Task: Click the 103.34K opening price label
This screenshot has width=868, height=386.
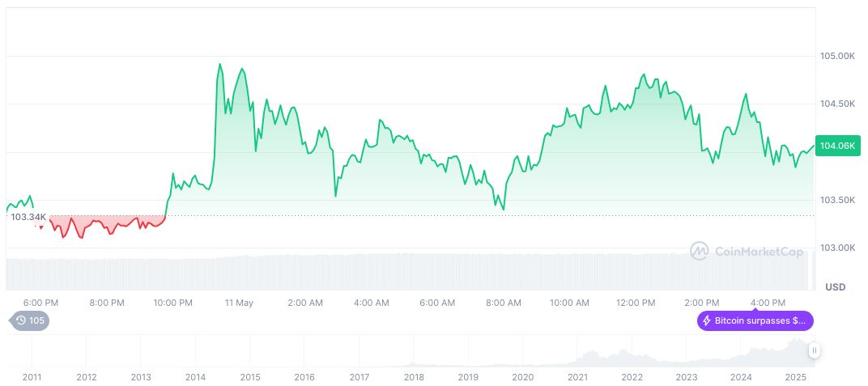Action: tap(28, 217)
